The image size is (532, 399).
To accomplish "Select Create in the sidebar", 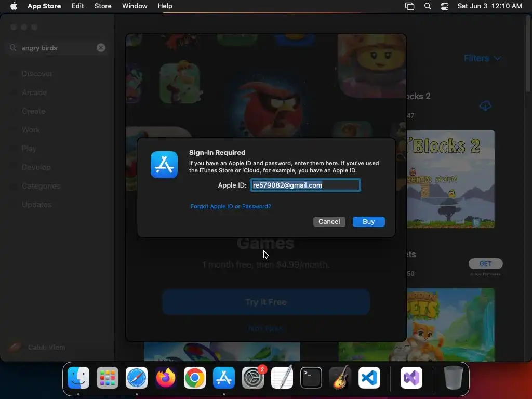I will pyautogui.click(x=34, y=111).
